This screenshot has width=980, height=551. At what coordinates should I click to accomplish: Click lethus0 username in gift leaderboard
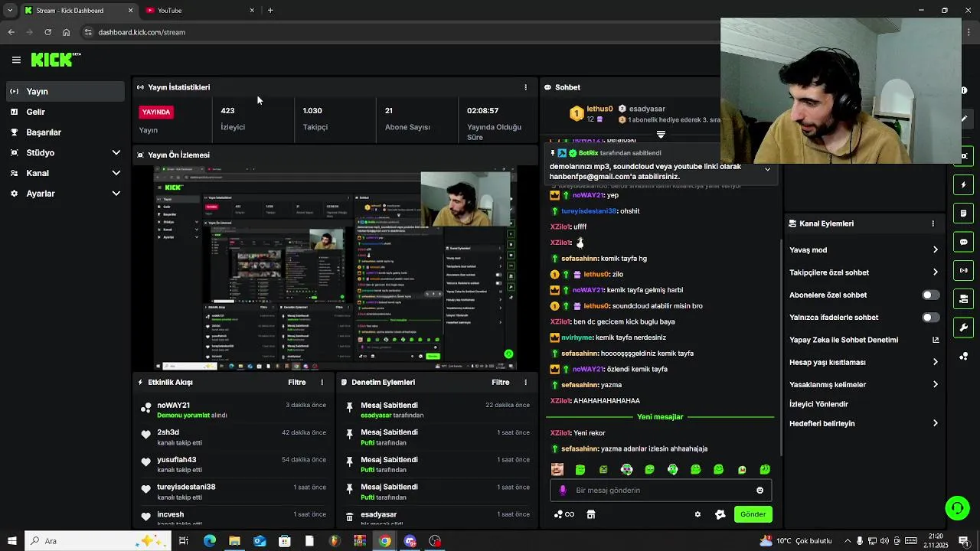click(x=599, y=109)
